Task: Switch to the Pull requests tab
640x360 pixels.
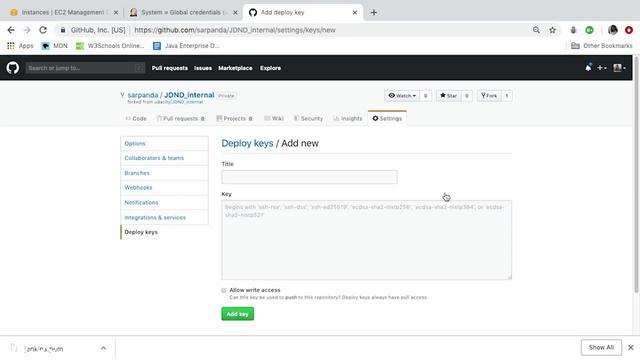Action: (180, 118)
